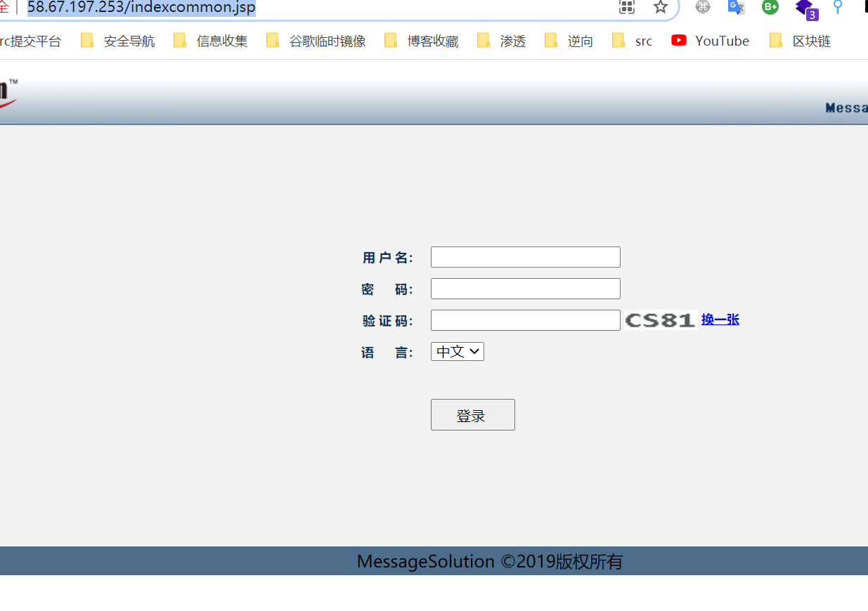
Task: Click the gray command-symbol extension icon
Action: click(x=702, y=7)
